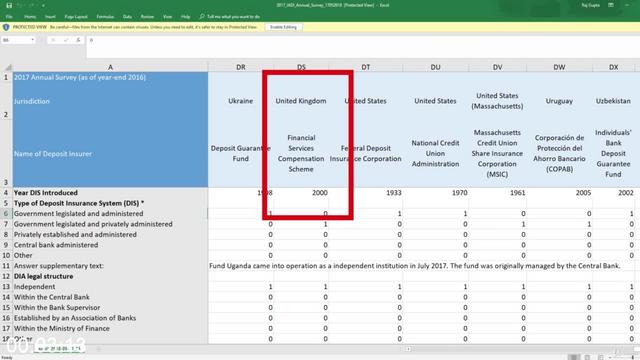Image resolution: width=640 pixels, height=360 pixels.
Task: Select column header A
Action: click(110, 67)
